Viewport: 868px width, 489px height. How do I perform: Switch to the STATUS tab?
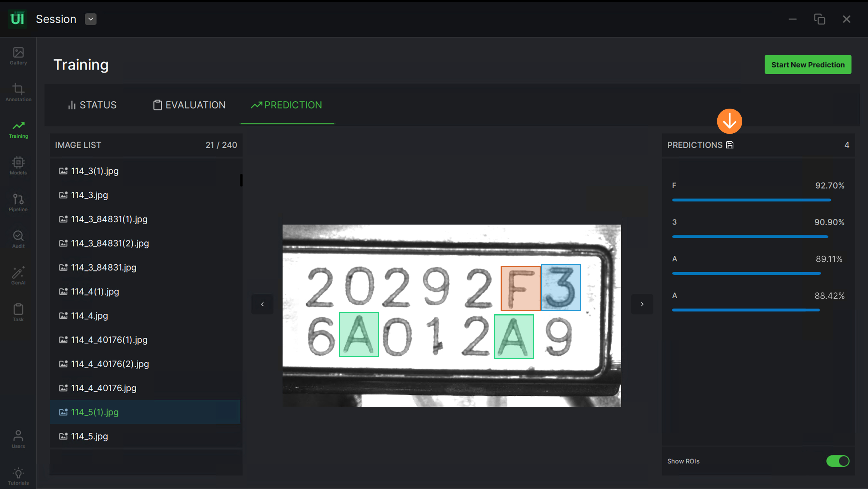tap(92, 105)
